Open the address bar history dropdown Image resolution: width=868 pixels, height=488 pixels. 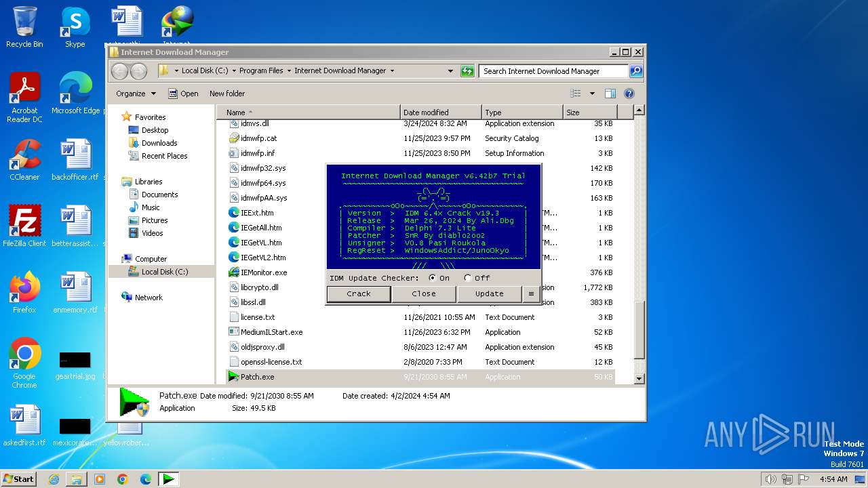click(450, 70)
